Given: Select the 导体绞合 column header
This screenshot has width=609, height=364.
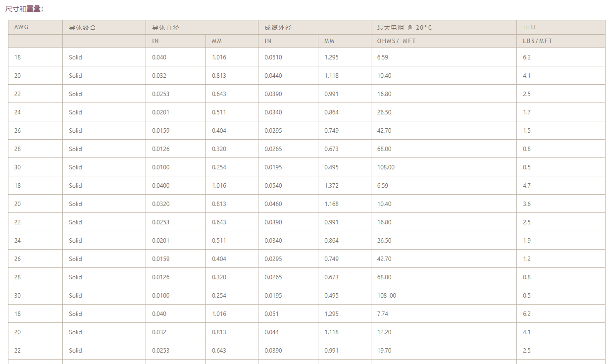Looking at the screenshot, I should coord(82,27).
